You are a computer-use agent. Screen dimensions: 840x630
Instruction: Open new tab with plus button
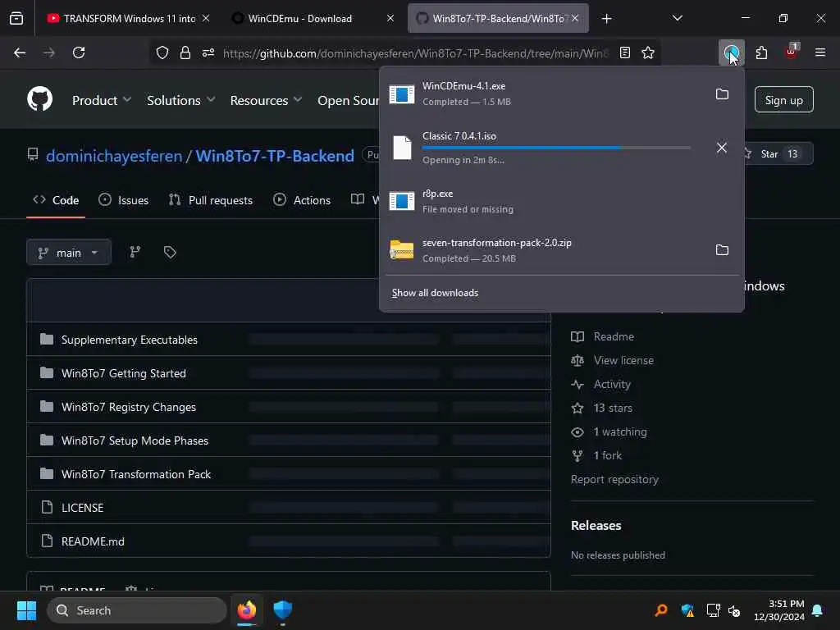(x=606, y=19)
